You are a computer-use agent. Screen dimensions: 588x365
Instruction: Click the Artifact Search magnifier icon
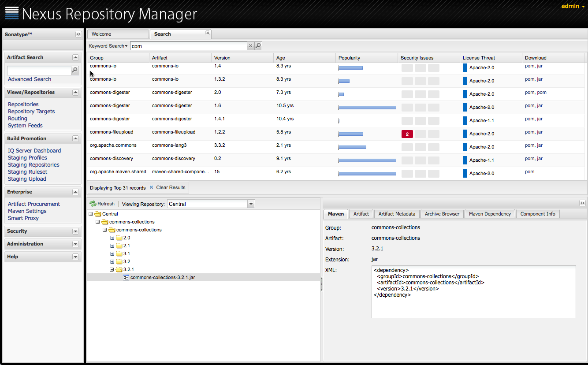[x=75, y=70]
